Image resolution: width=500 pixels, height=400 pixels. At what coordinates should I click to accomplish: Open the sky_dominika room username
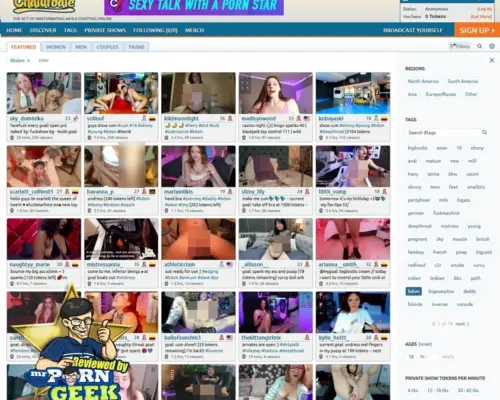[26, 118]
